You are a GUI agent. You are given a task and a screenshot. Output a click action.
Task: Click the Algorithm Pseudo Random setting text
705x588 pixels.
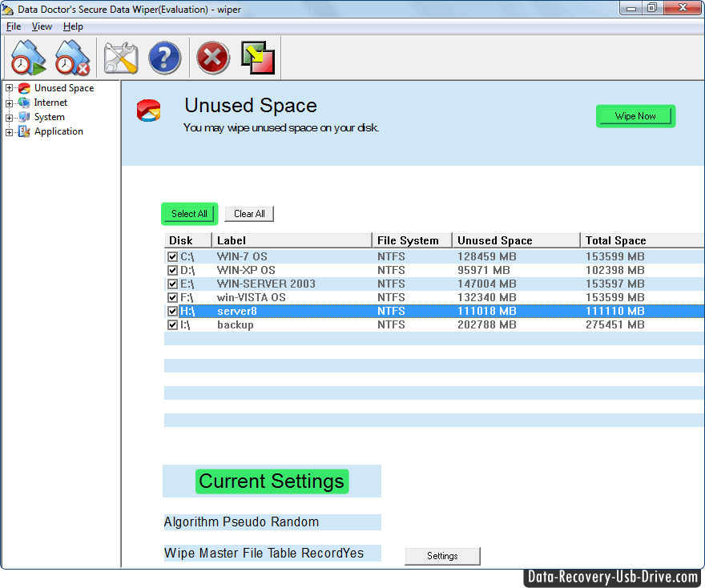coord(241,522)
